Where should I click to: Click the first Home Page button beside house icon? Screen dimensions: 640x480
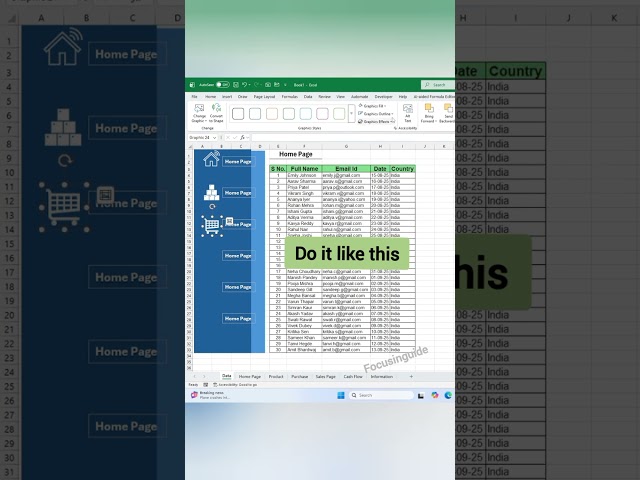(238, 162)
